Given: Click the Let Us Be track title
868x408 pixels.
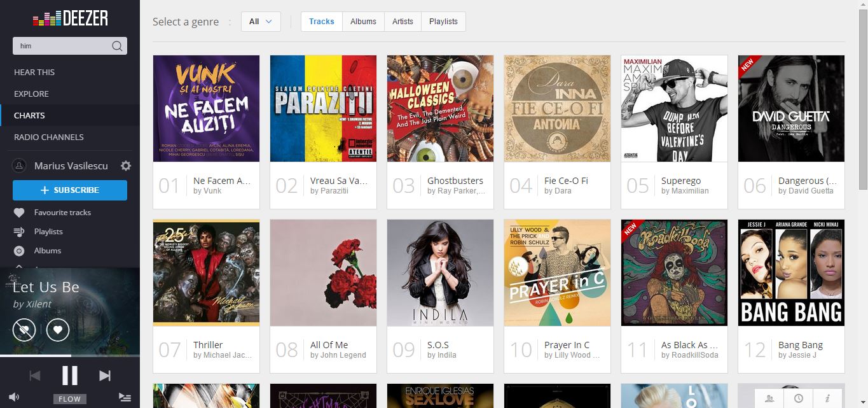Looking at the screenshot, I should 46,287.
